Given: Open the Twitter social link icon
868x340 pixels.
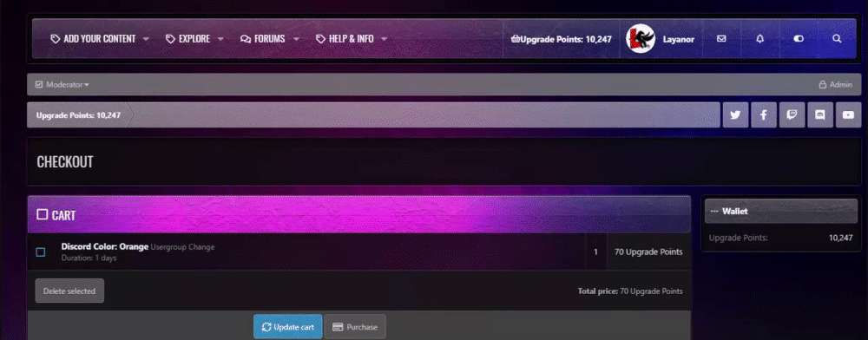Looking at the screenshot, I should pos(735,115).
